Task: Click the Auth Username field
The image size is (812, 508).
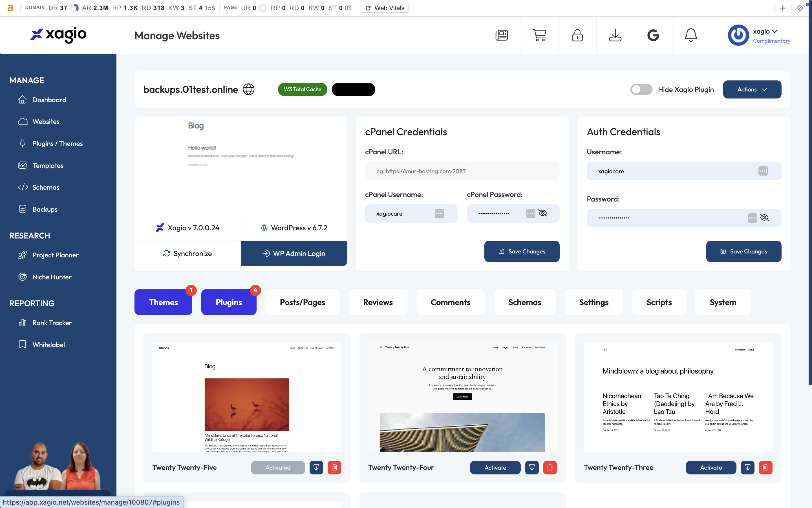Action: click(684, 171)
